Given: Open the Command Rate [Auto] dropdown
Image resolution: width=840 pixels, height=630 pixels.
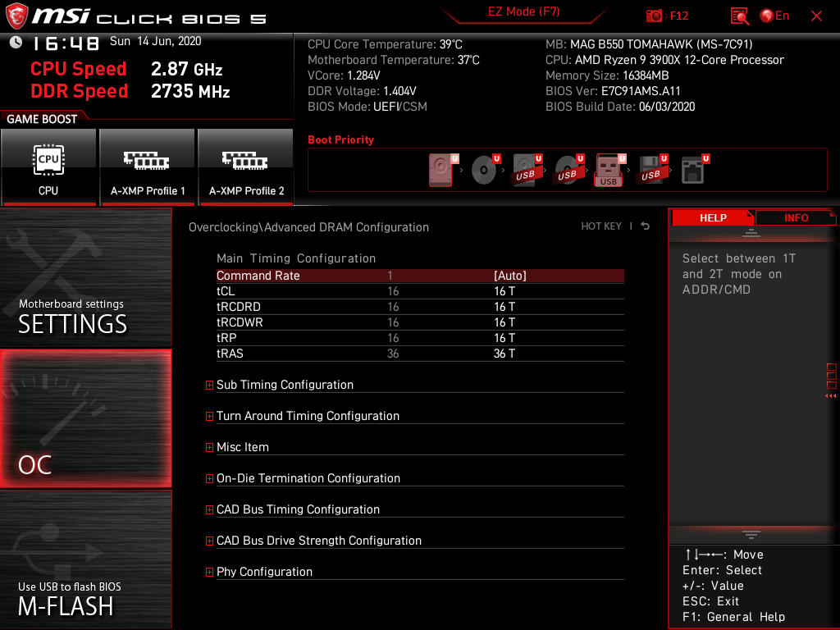Looking at the screenshot, I should (510, 276).
